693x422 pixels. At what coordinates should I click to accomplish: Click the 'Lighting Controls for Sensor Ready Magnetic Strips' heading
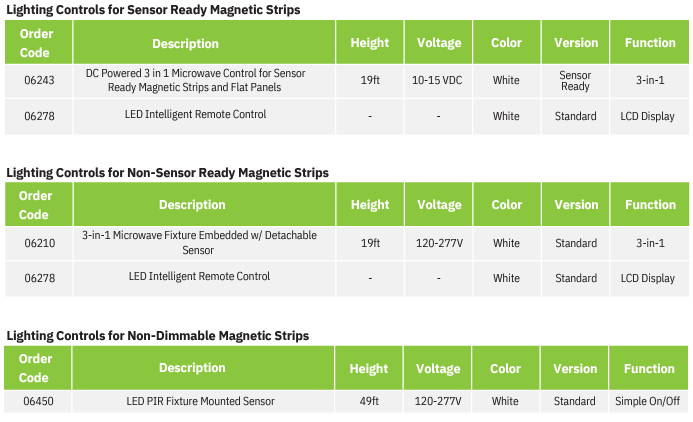[x=153, y=10]
